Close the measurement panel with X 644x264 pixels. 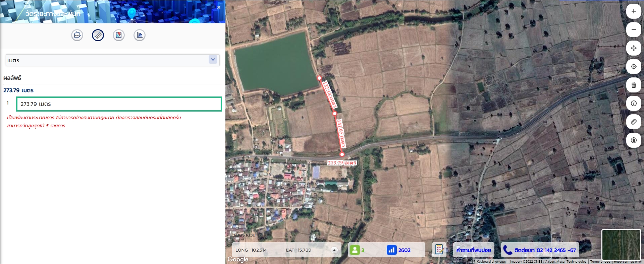pyautogui.click(x=219, y=7)
